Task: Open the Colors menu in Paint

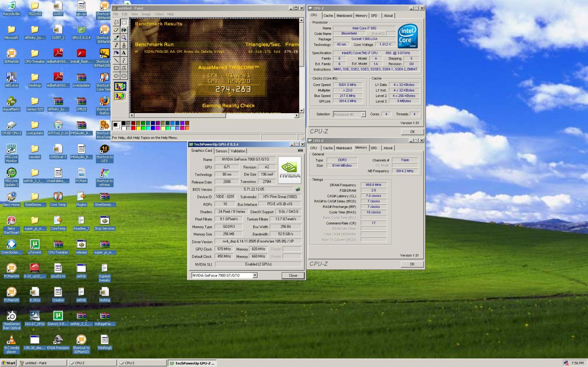Action: click(x=159, y=14)
